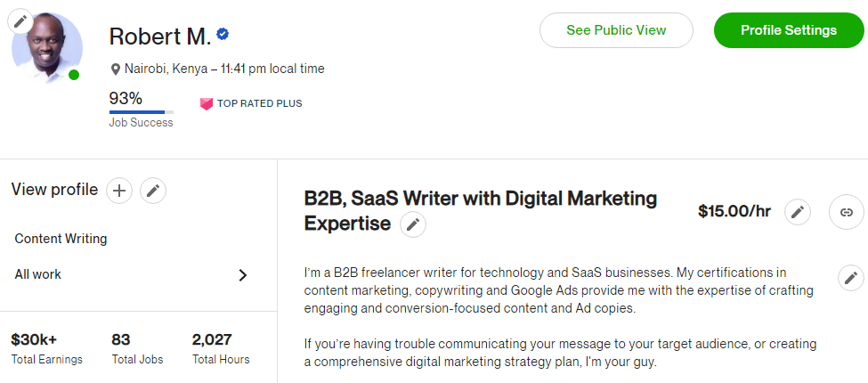Image resolution: width=868 pixels, height=383 pixels.
Task: Click the green online status dot
Action: pos(74,75)
